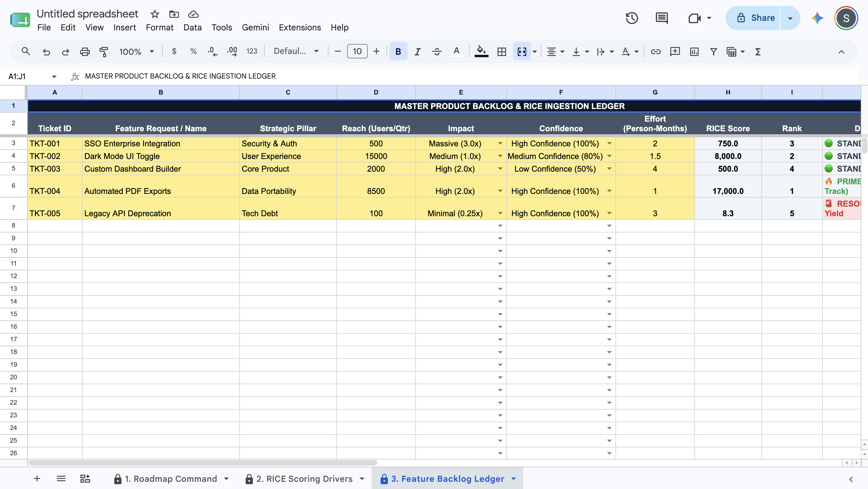Open the Extensions menu
The image size is (868, 489).
[300, 27]
